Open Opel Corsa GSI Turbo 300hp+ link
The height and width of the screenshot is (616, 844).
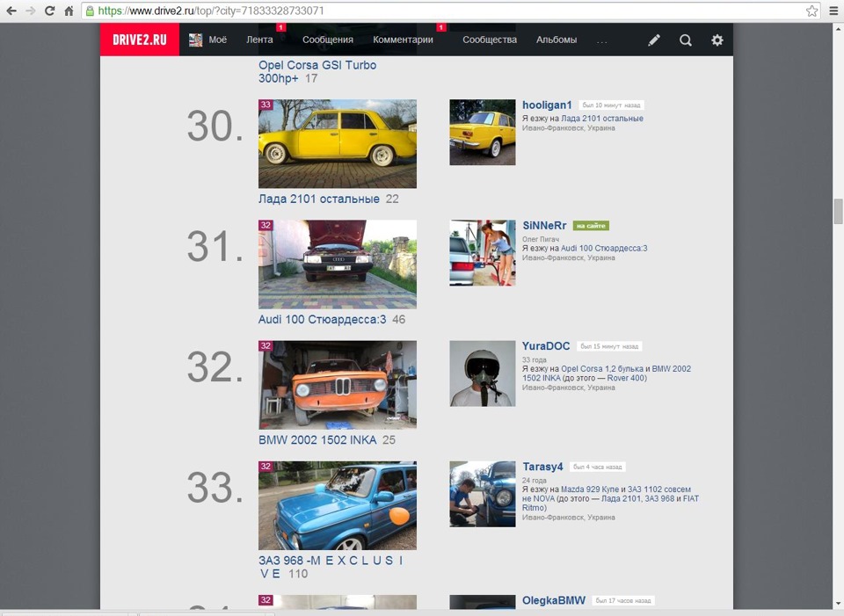[x=317, y=71]
